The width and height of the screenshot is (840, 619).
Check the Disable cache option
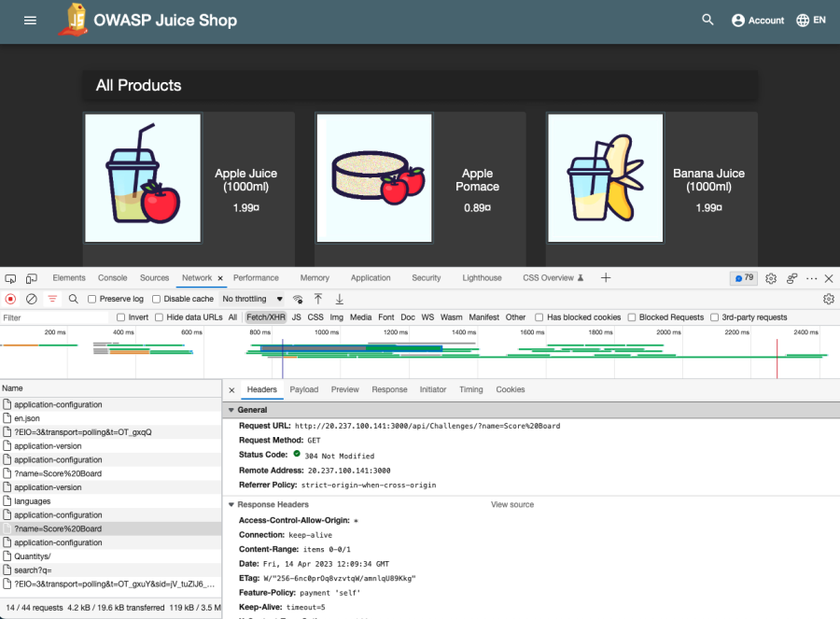[157, 299]
